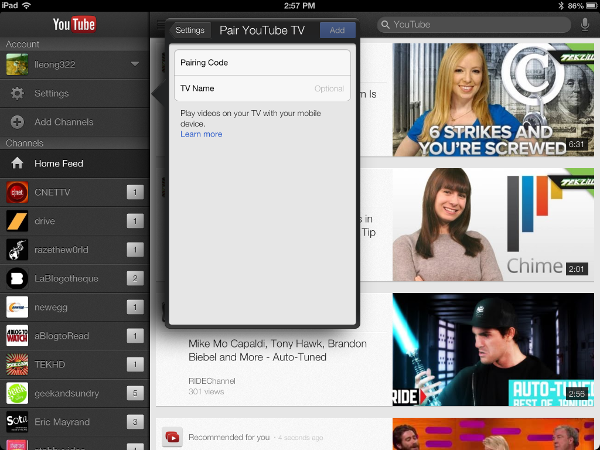Click the lleong322 username

[x=55, y=65]
